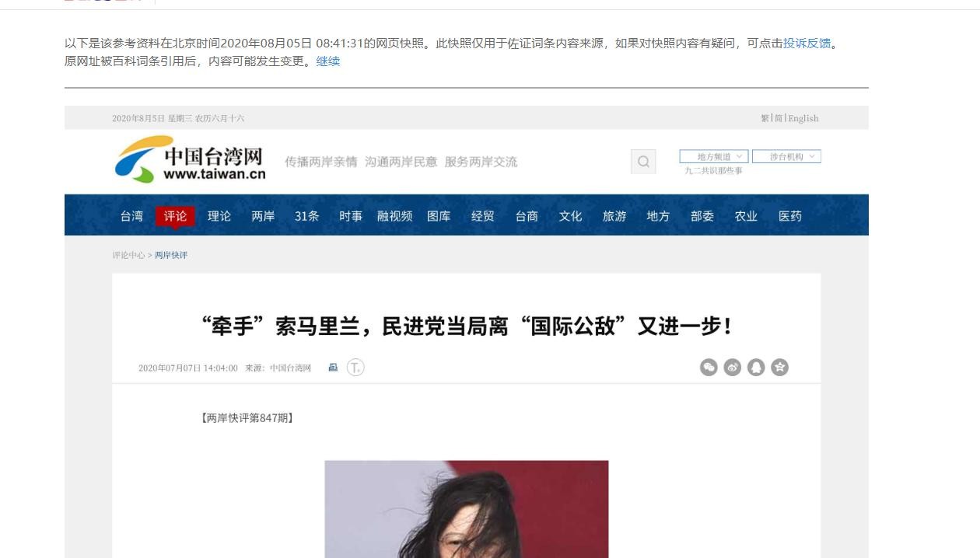Share article via QQ bell icon
980x558 pixels.
(x=756, y=368)
